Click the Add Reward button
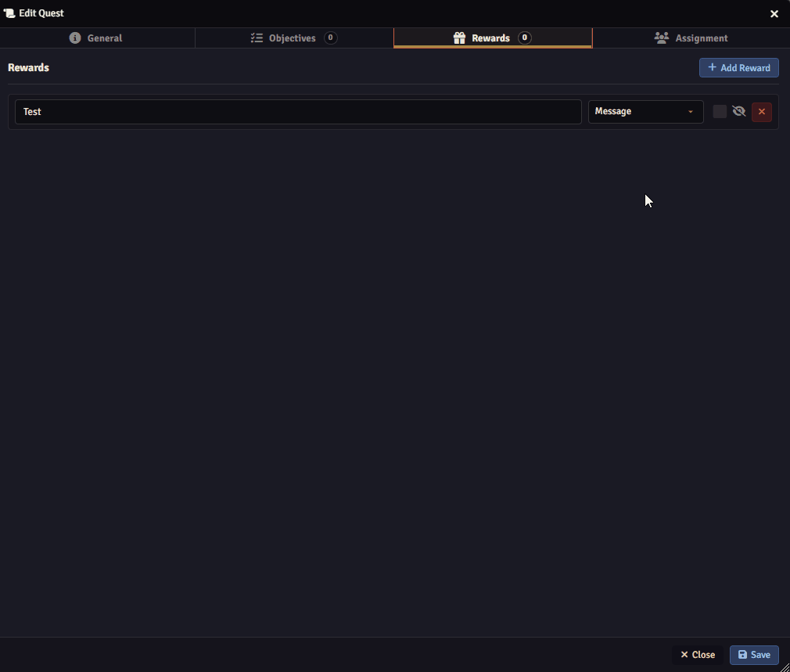This screenshot has width=790, height=672. point(738,68)
